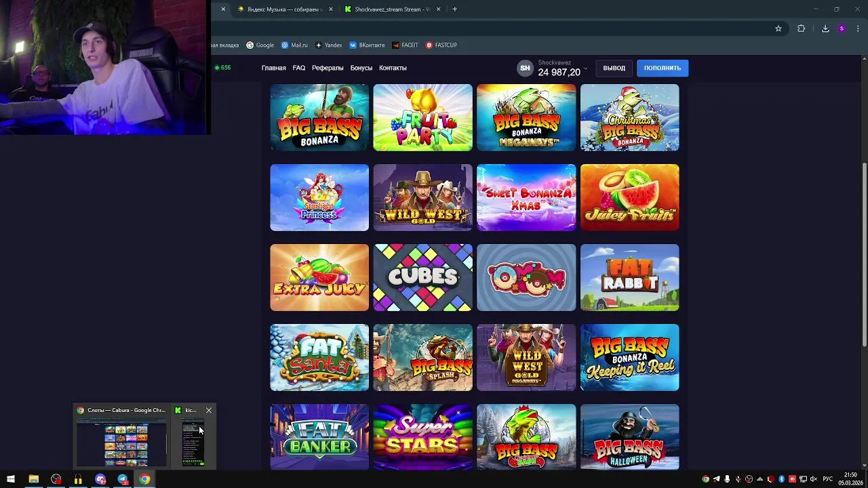The image size is (868, 488).
Task: Click the SH user avatar
Action: tap(525, 68)
